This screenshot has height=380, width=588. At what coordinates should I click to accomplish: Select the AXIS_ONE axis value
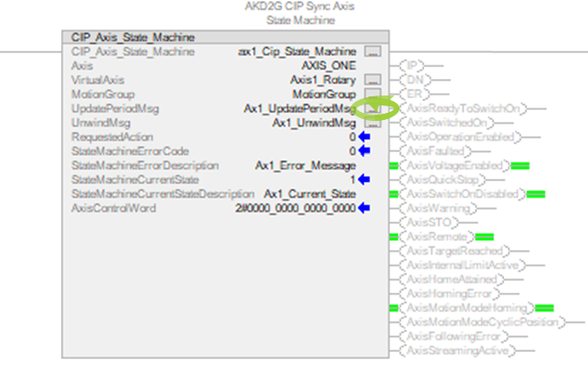(329, 65)
